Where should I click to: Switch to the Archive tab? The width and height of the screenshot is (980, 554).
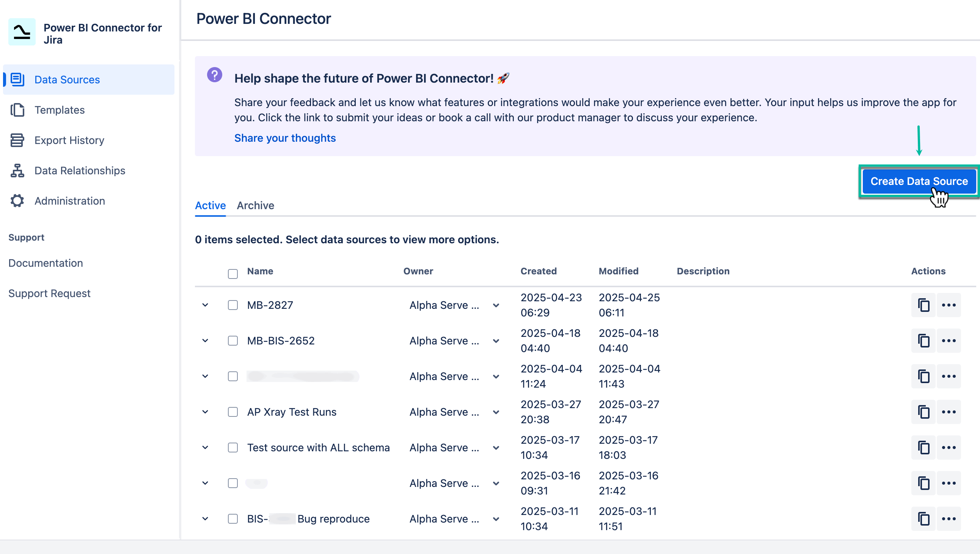point(256,205)
